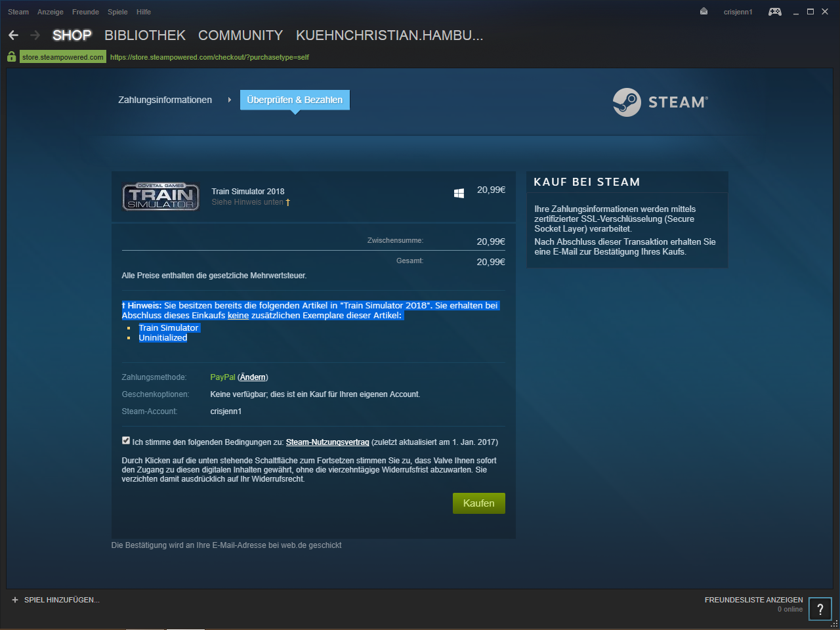This screenshot has width=840, height=630.
Task: Switch to the BIBLIOTHEK tab
Action: point(145,35)
